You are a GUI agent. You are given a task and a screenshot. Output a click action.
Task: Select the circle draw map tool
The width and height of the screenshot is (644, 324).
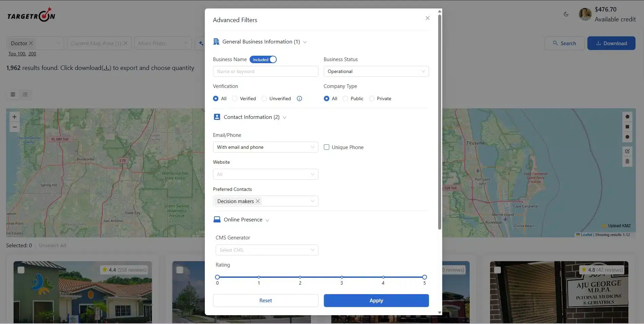(x=627, y=137)
